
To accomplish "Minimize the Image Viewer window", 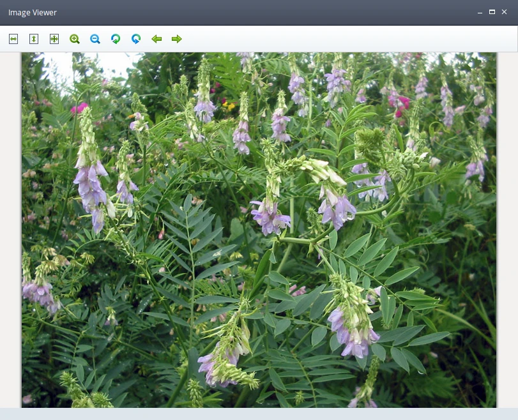I will (478, 12).
